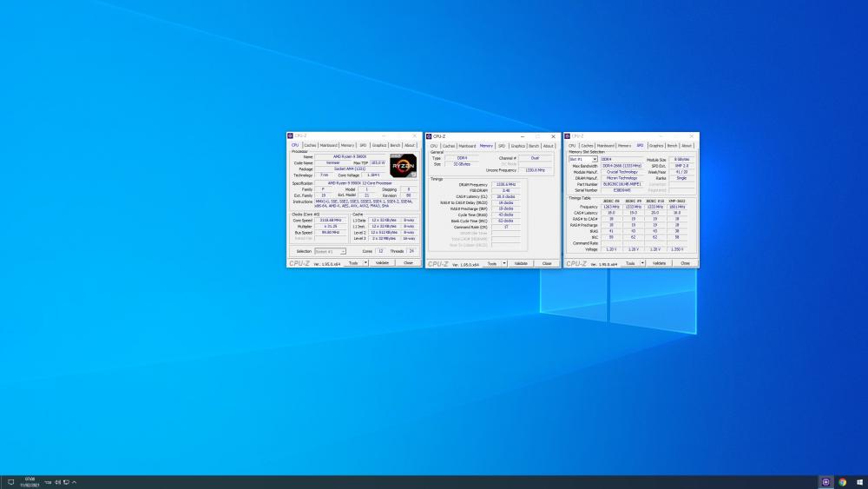Open the Tools dropdown arrow in processor info window
Screen dimensions: 868x489
(x=365, y=263)
